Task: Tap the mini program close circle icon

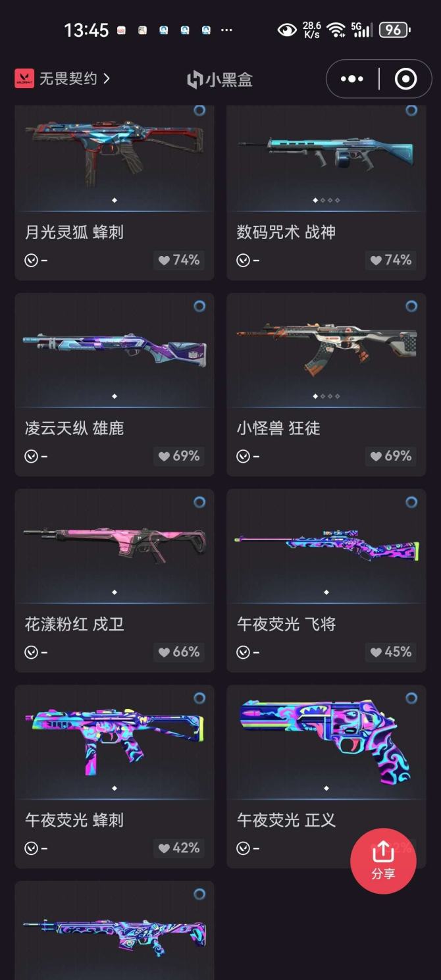Action: (405, 79)
